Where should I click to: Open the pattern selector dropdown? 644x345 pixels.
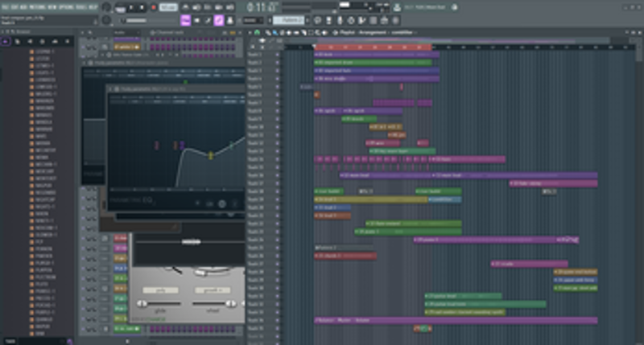tap(288, 20)
